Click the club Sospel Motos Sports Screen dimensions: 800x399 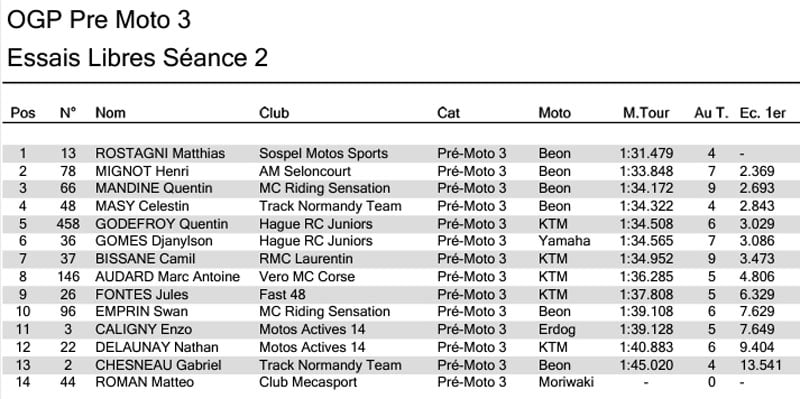click(323, 153)
